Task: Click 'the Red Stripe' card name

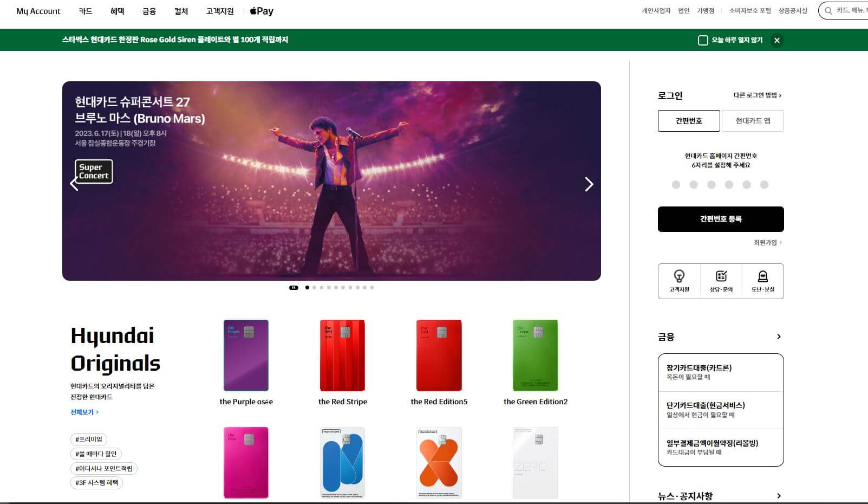Action: click(x=343, y=402)
